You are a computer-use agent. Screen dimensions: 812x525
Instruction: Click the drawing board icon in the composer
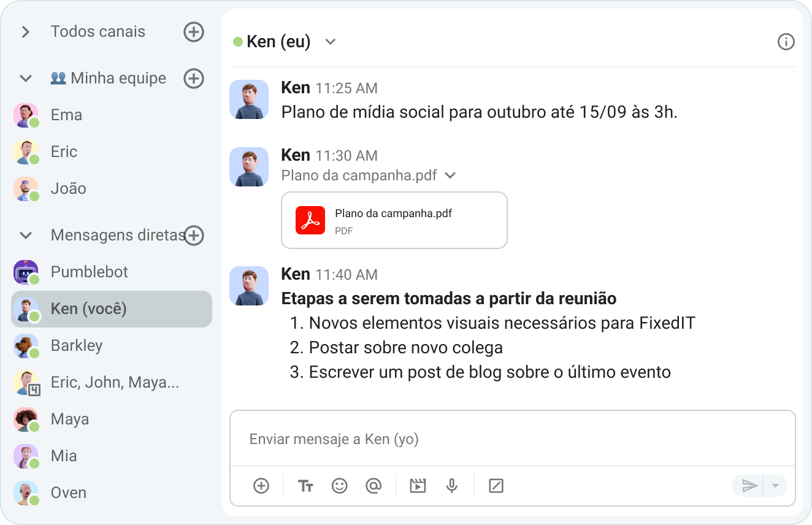point(496,485)
